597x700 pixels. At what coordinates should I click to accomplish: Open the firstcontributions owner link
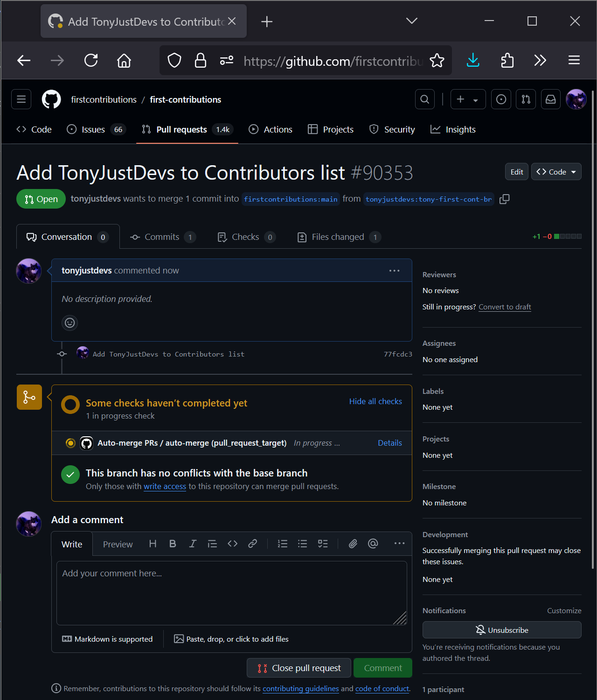click(x=104, y=99)
